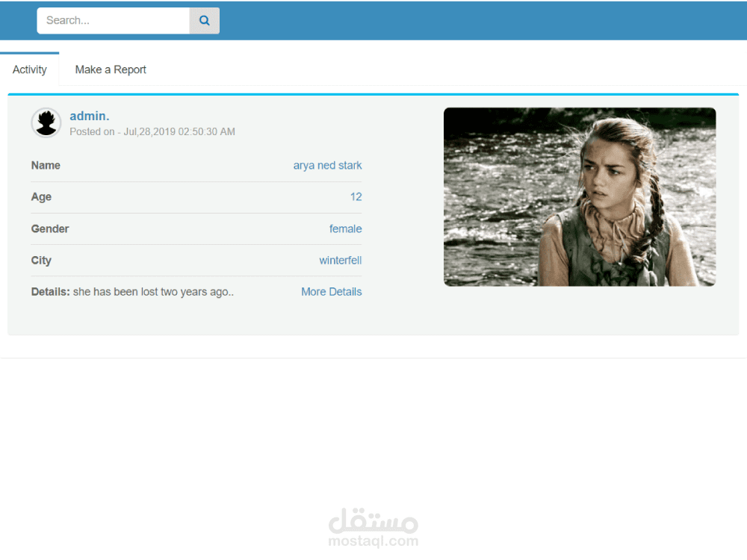Image resolution: width=747 pixels, height=560 pixels.
Task: Switch to the Activity tab
Action: pyautogui.click(x=30, y=69)
